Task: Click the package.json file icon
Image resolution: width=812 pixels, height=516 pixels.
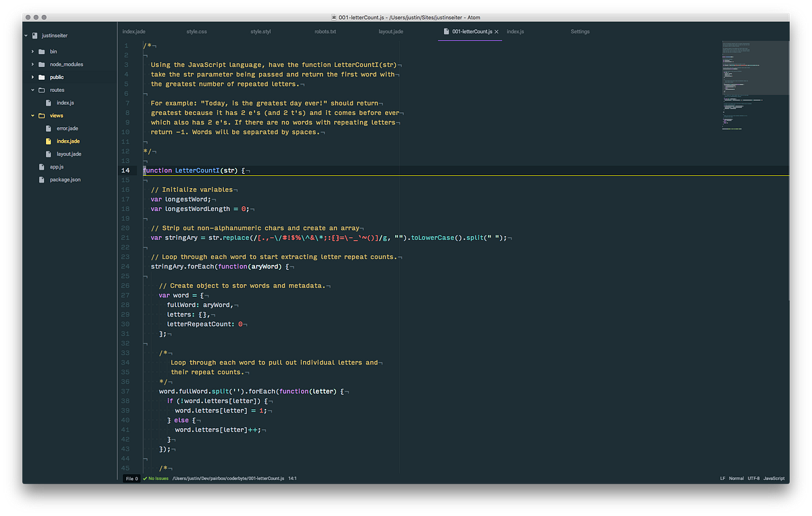Action: point(43,179)
